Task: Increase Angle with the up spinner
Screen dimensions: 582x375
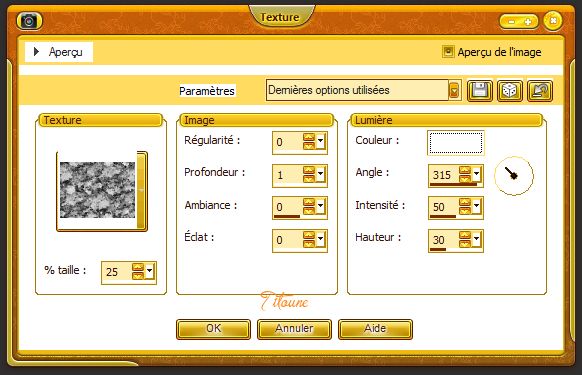Action: [465, 170]
